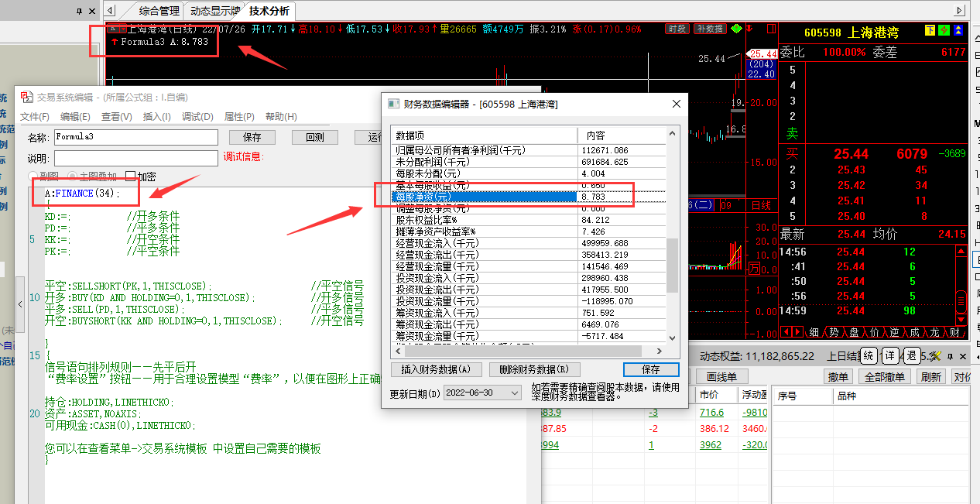Click the 交易系统编辑 window title icon
Viewport: 980px width, 504px height.
tap(26, 97)
